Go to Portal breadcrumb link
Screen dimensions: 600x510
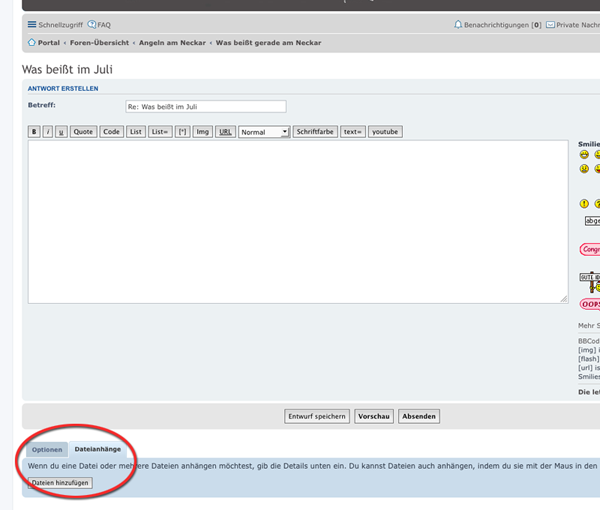(x=49, y=42)
